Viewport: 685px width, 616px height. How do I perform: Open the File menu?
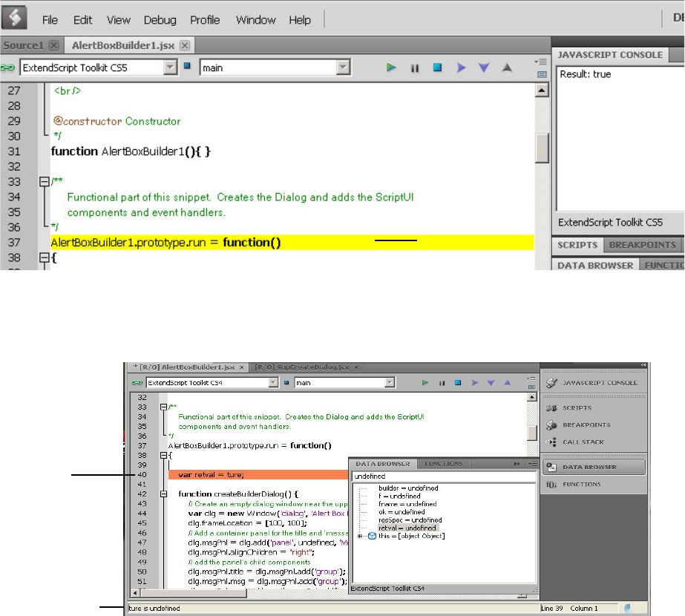click(50, 20)
